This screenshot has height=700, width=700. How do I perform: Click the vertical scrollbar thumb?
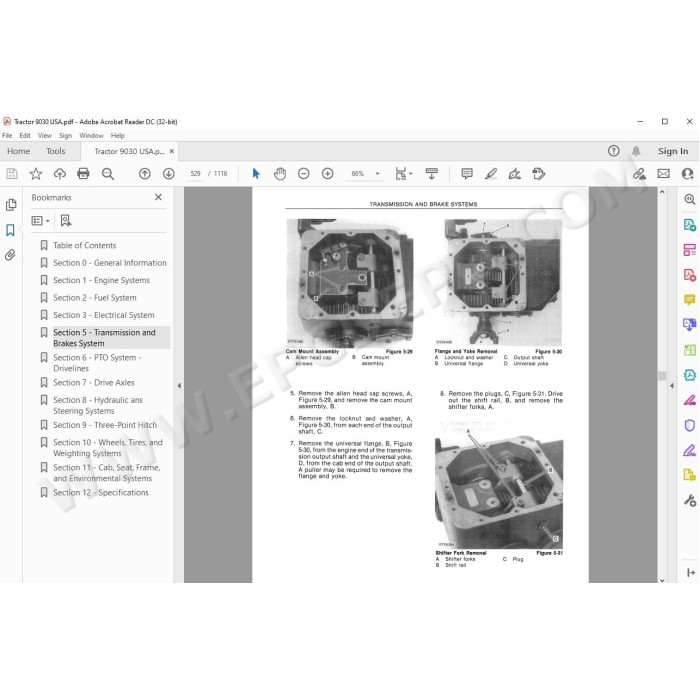[662, 375]
